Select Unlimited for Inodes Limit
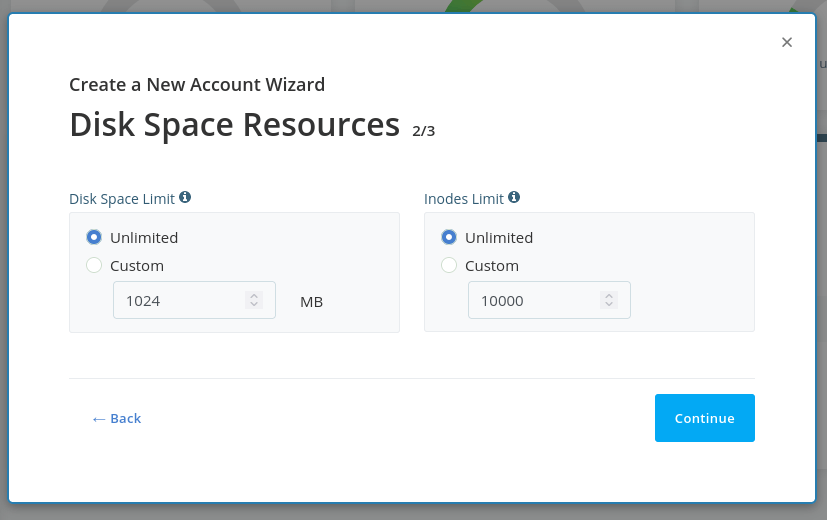Viewport: 827px width, 520px height. (x=449, y=238)
